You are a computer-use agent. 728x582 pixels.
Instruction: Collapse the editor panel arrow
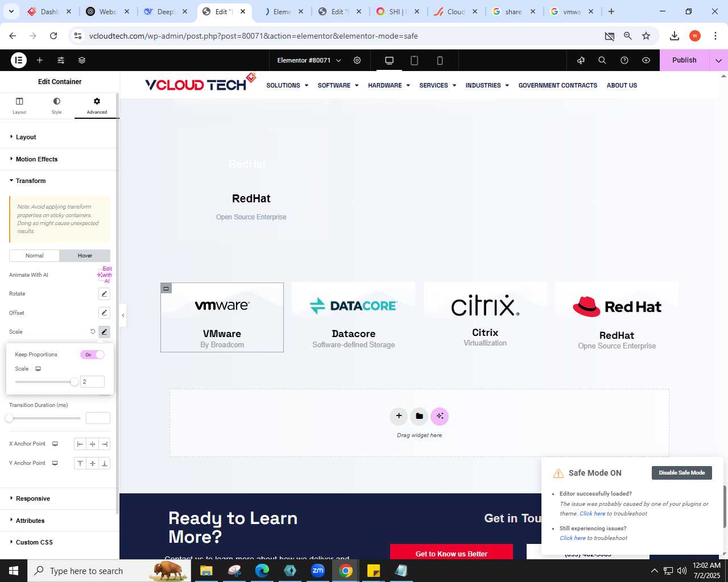123,315
